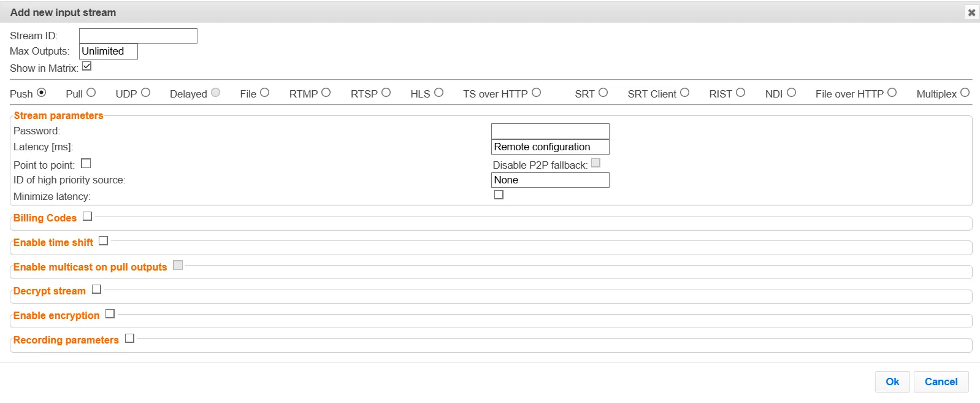Choose File over HTTP input type
The height and width of the screenshot is (403, 980).
(x=892, y=93)
